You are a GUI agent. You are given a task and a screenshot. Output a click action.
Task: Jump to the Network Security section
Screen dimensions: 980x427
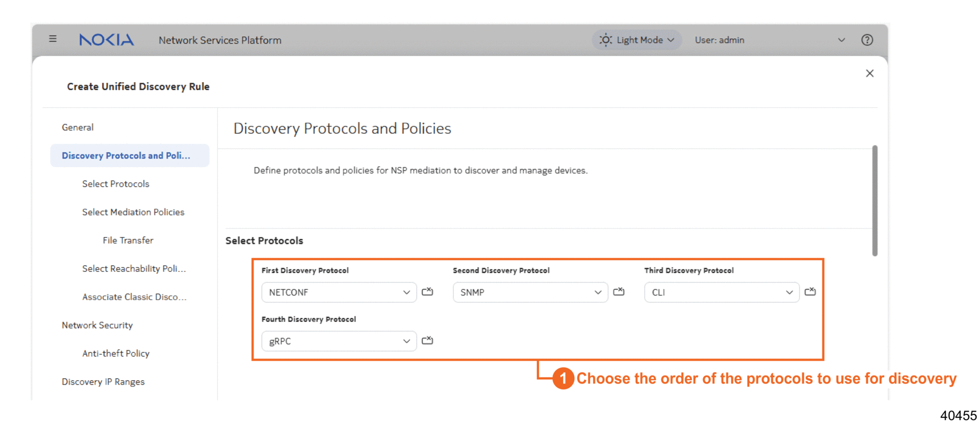97,325
